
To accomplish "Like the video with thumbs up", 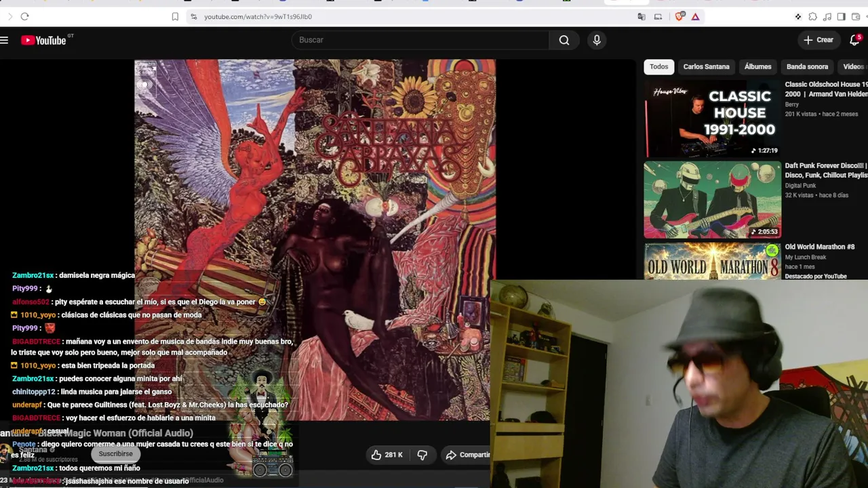I will 387,455.
